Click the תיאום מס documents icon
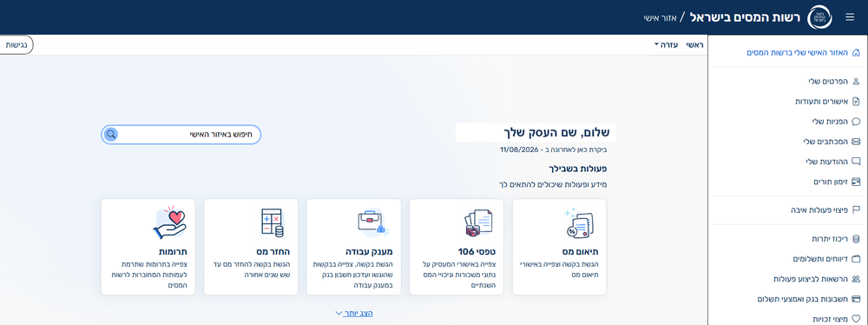 (579, 223)
